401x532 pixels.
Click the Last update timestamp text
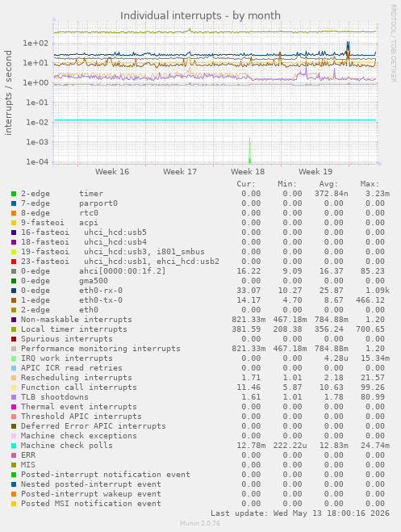tap(300, 513)
